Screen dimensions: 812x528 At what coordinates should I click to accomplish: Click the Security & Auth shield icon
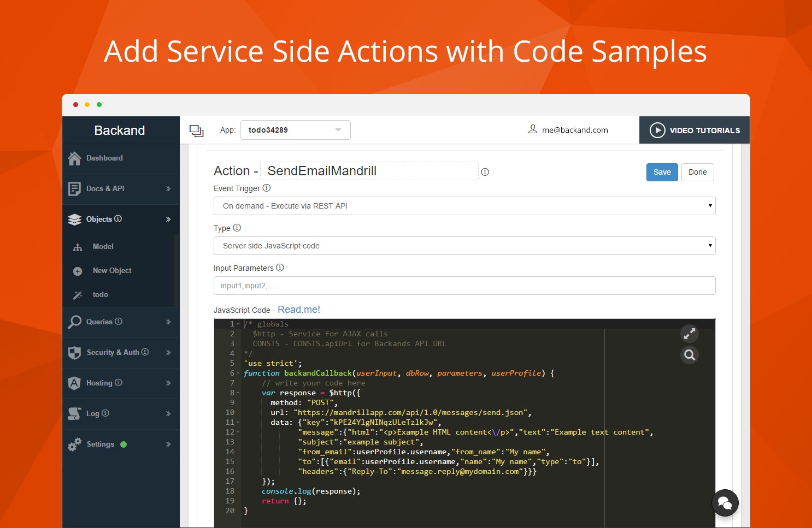(74, 353)
